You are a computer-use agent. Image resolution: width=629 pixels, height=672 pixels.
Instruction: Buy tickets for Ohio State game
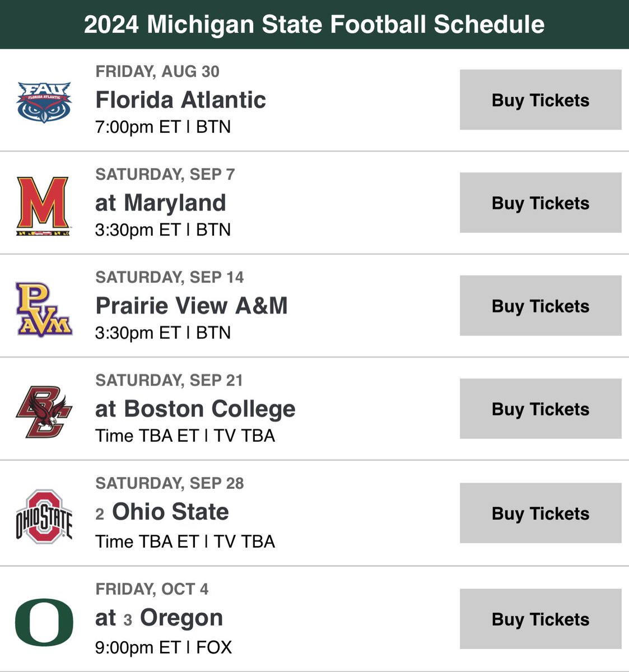coord(540,513)
